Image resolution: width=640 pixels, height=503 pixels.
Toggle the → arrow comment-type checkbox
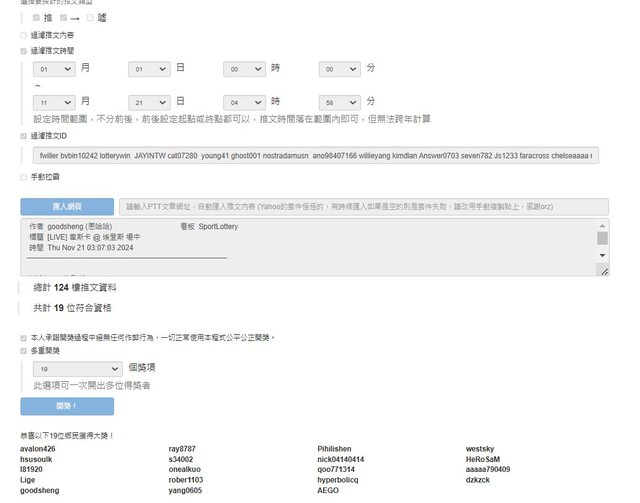63,18
